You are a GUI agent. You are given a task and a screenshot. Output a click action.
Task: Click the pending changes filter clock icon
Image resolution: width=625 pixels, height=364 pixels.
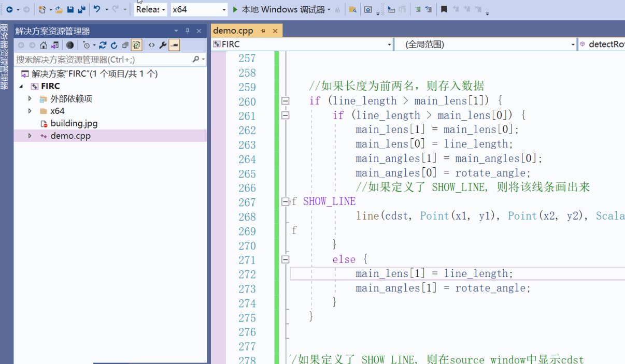pyautogui.click(x=86, y=45)
